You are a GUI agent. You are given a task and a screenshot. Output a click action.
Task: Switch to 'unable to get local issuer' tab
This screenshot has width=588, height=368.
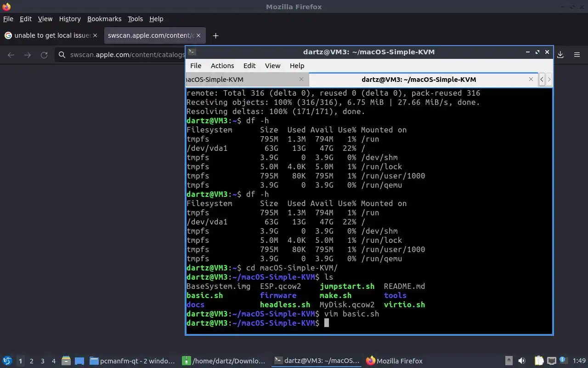point(51,35)
